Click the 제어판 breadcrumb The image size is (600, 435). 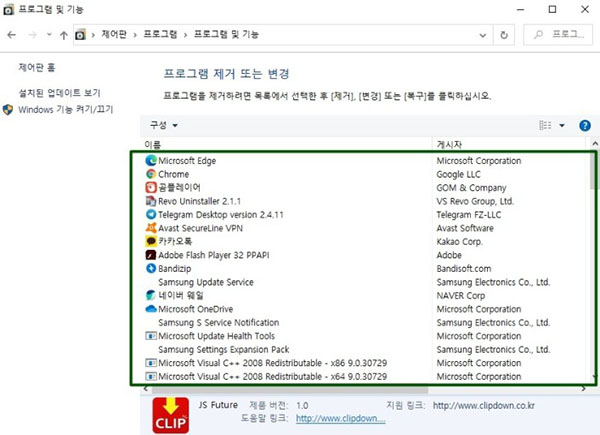[114, 34]
